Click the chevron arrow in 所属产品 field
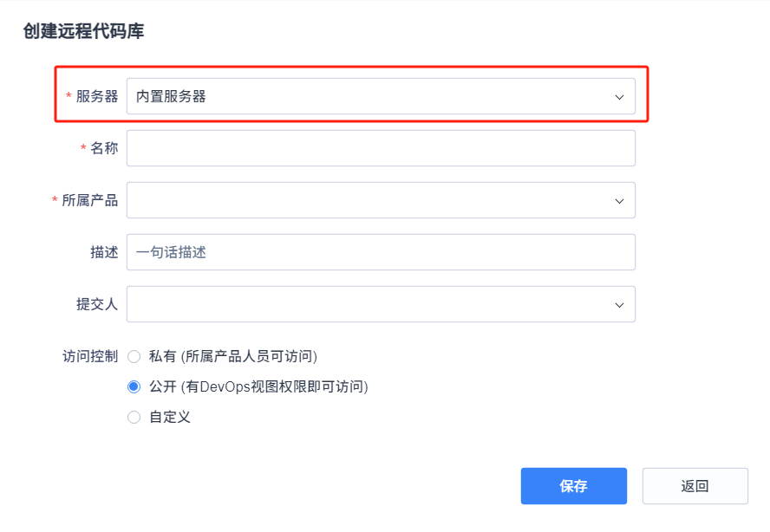 (619, 201)
